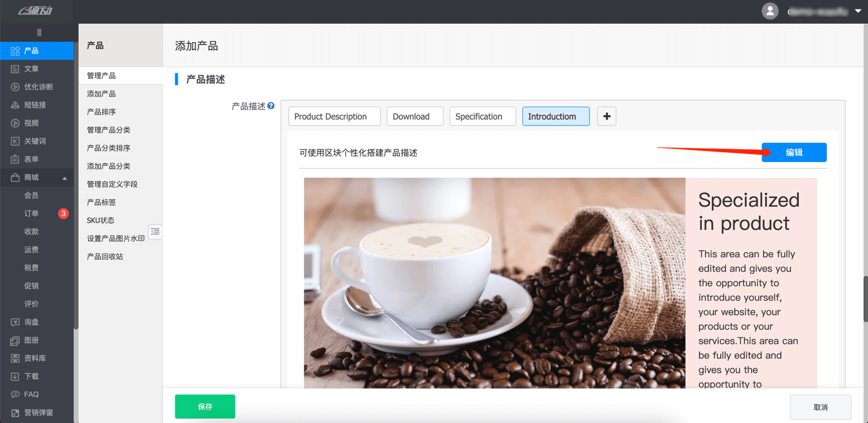
Task: Click the 产品 grid icon in sidebar
Action: click(x=15, y=51)
